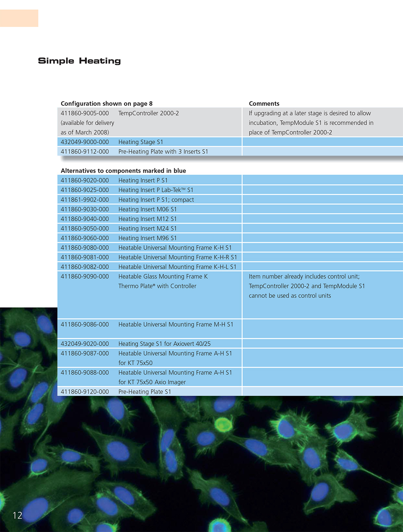The height and width of the screenshot is (532, 403).
Task: Select 'Heatable Universal Mounting Frame M-H S1'
Action: (176, 325)
